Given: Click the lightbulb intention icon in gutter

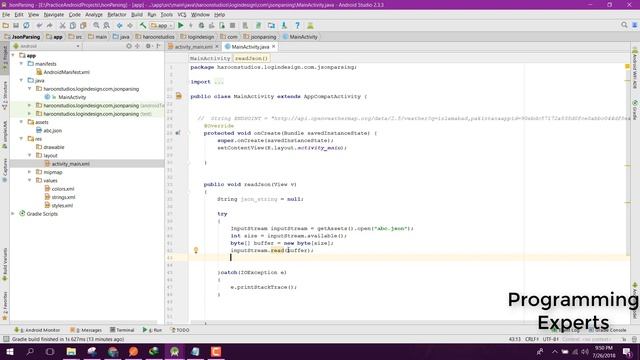Looking at the screenshot, I should coord(196,250).
